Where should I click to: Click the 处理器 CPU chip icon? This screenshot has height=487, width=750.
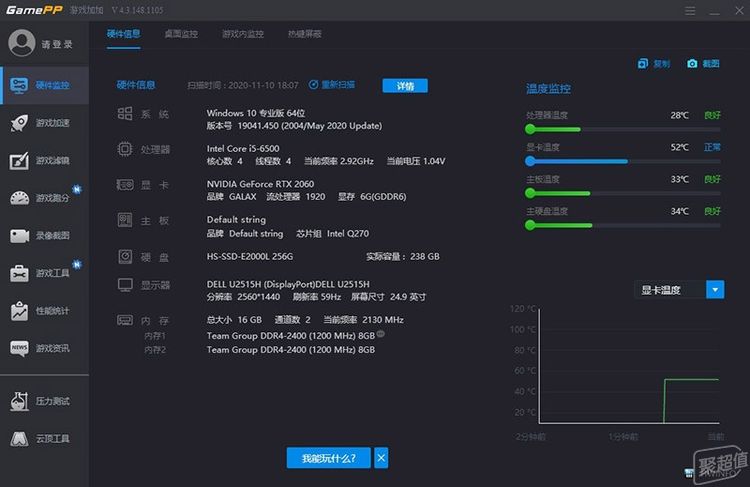(x=125, y=149)
